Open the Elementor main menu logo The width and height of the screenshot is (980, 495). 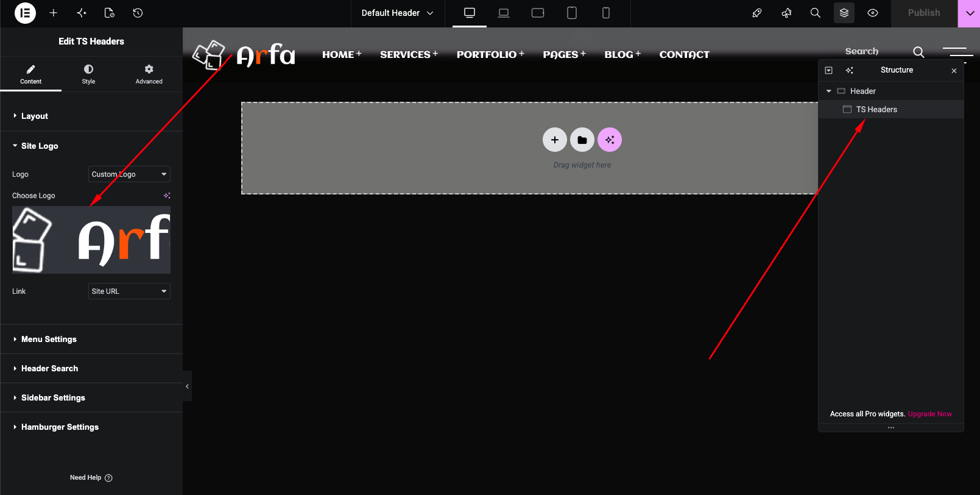(25, 13)
